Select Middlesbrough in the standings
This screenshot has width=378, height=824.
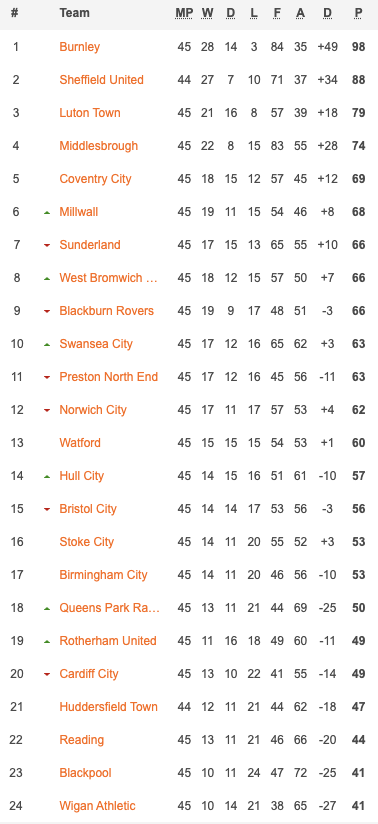[x=99, y=146]
